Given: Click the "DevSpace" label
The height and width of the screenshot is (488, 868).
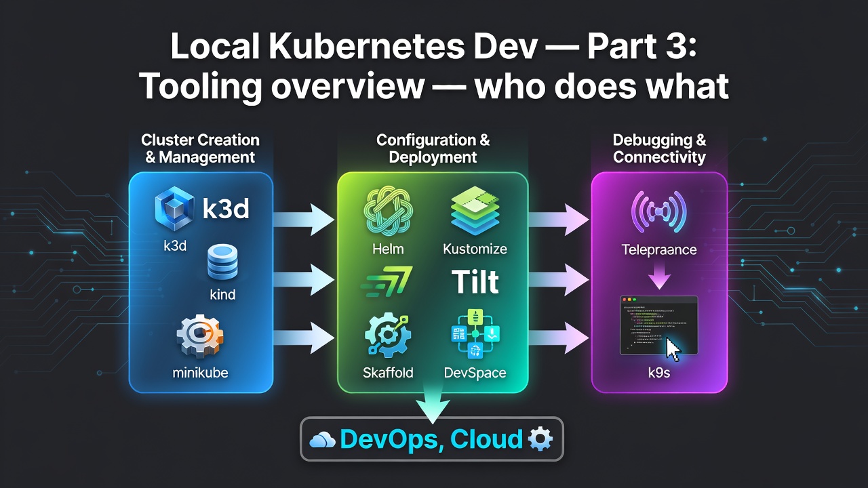Looking at the screenshot, I should point(475,373).
